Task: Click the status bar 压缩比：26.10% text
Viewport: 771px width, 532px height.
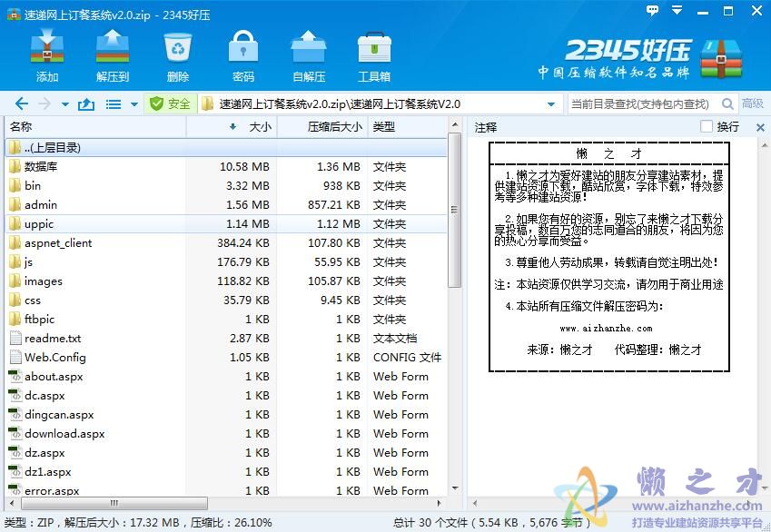Action: pyautogui.click(x=231, y=523)
